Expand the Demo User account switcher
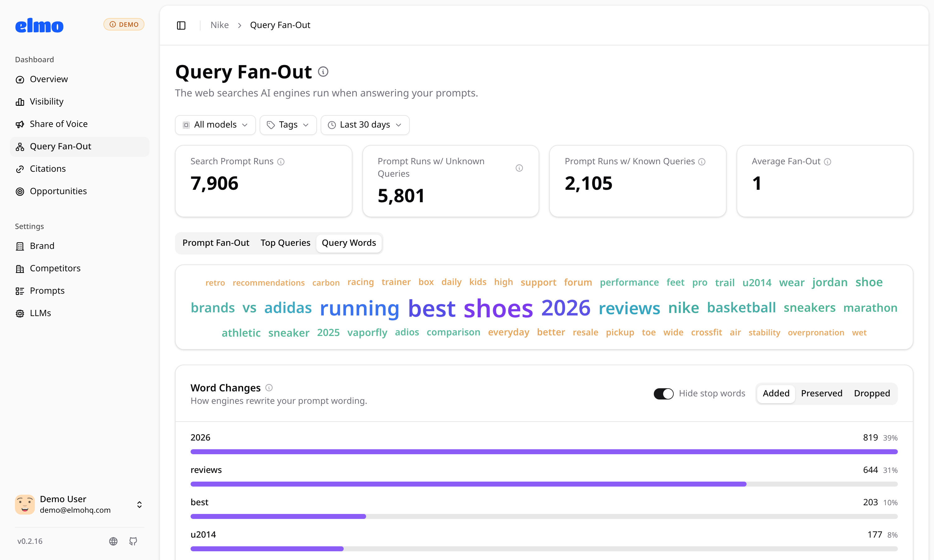Screen dimensions: 934x560 [139, 505]
